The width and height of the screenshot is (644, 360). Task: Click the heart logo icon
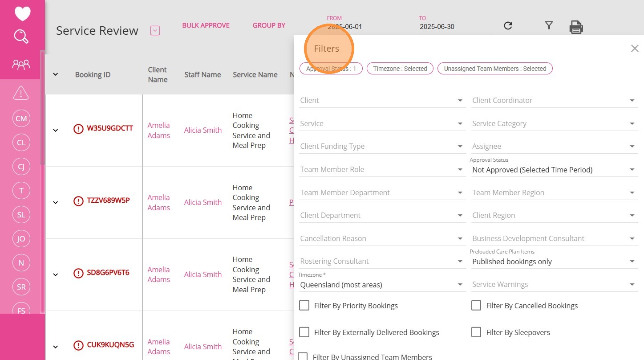coord(22,13)
